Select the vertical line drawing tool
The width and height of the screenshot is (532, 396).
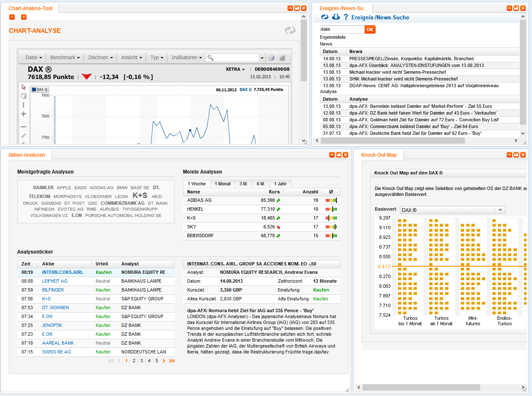coord(24,105)
